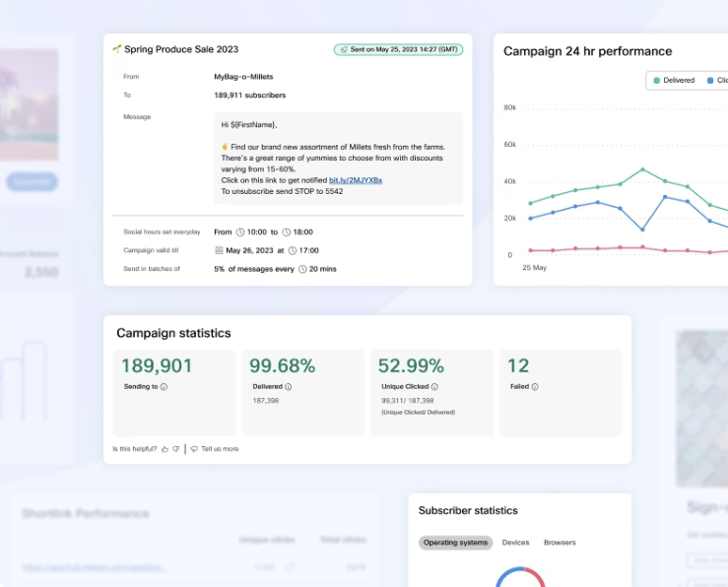The image size is (728, 587).
Task: Open info tooltip for Unique Clicked
Action: tap(434, 387)
